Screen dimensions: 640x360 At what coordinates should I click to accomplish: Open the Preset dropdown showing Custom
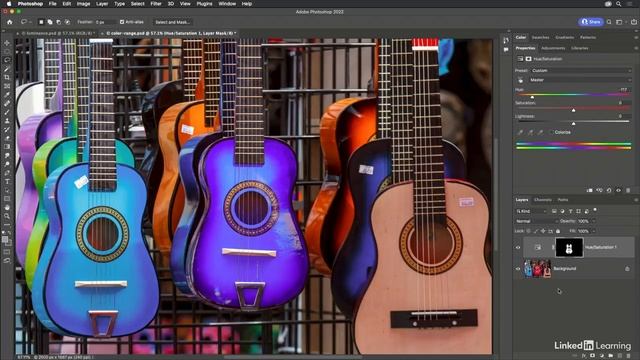click(580, 71)
